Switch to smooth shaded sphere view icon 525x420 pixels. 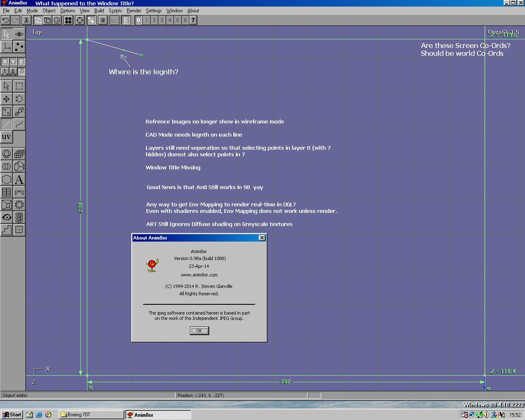(x=57, y=20)
